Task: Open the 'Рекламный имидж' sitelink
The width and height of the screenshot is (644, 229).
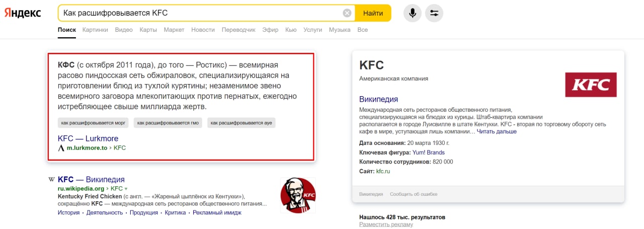Action: tap(217, 212)
